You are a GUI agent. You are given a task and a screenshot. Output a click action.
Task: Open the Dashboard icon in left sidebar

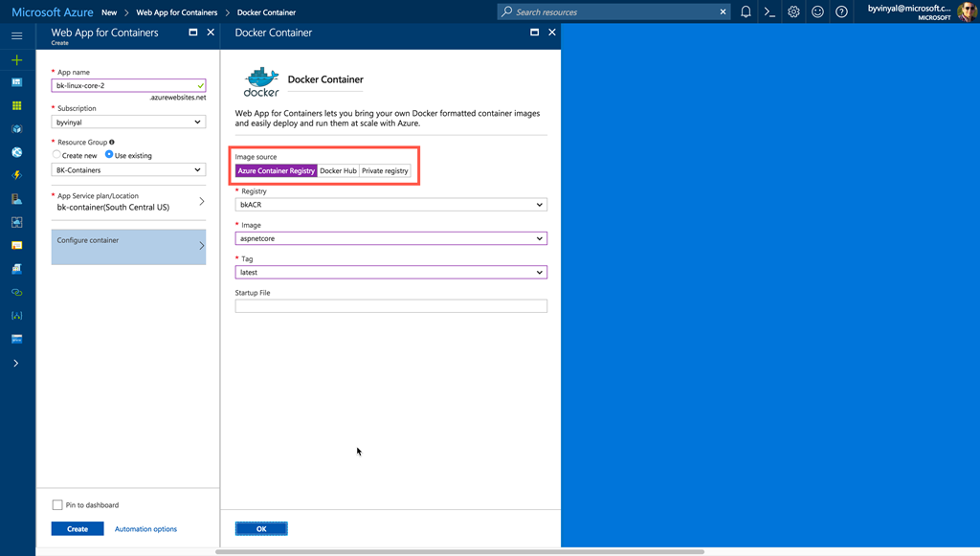click(x=16, y=82)
